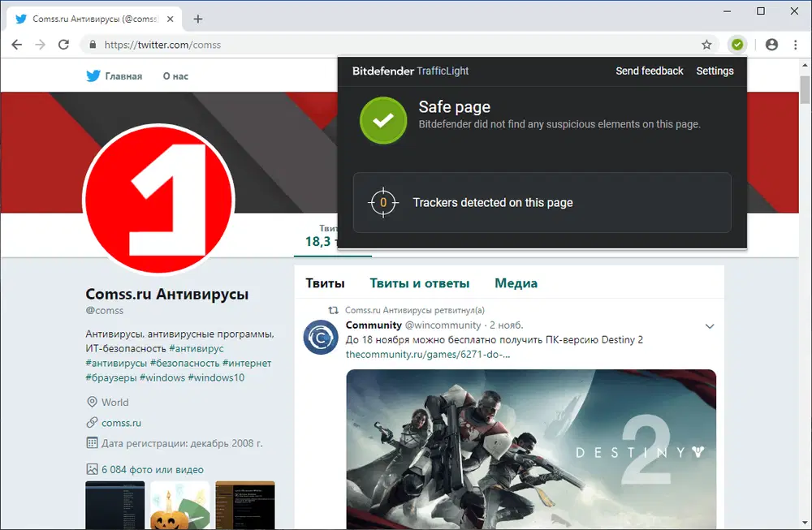
Task: Open TrafficLight Settings
Action: pos(715,71)
